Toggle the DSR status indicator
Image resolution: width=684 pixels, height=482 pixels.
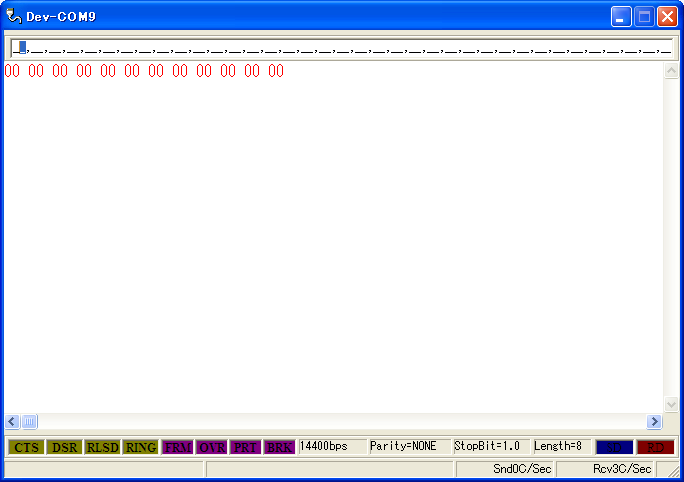tap(64, 447)
